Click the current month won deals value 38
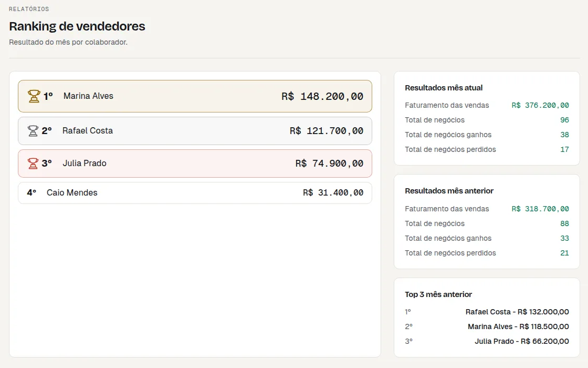This screenshot has height=368, width=588. pos(564,135)
